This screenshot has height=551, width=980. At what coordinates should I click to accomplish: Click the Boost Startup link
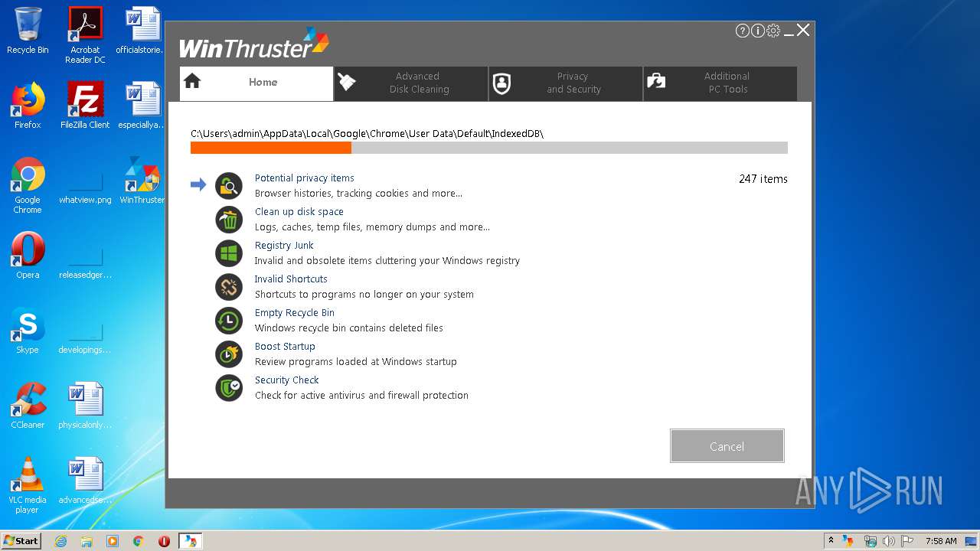tap(285, 347)
